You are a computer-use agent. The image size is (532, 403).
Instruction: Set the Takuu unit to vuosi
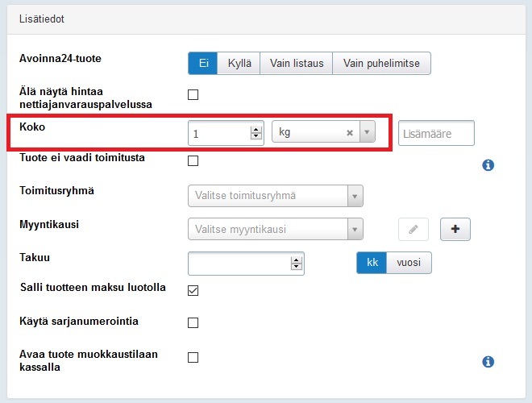[409, 263]
